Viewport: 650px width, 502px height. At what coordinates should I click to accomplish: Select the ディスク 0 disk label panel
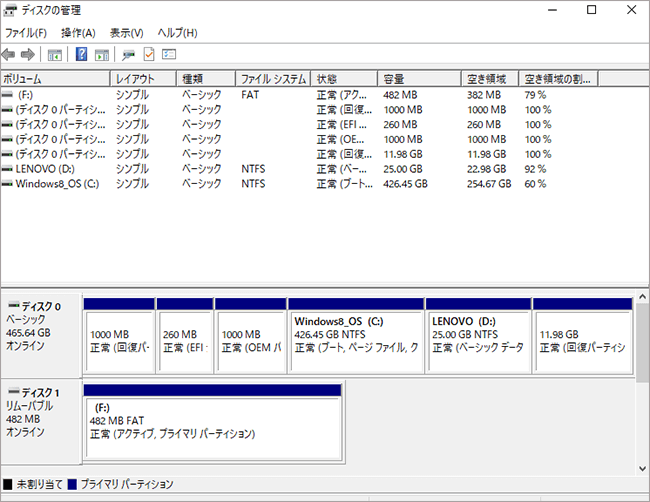click(40, 335)
